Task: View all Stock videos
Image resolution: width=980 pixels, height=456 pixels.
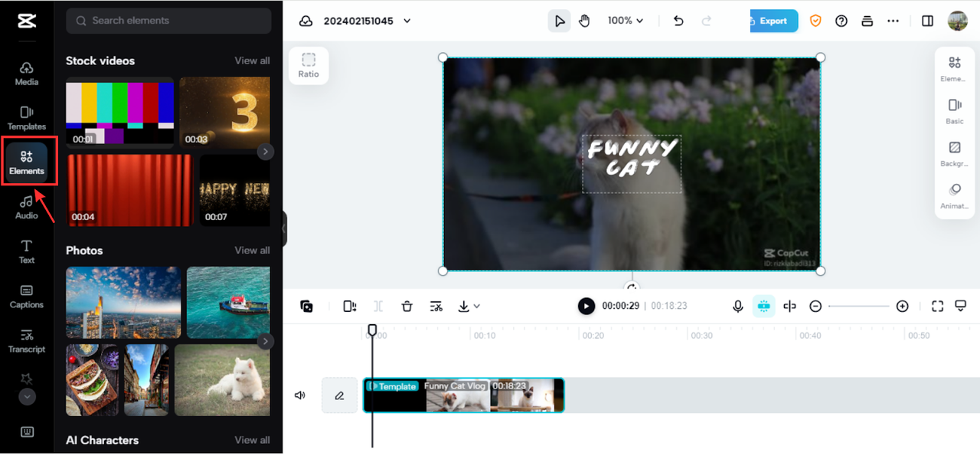Action: pos(252,61)
